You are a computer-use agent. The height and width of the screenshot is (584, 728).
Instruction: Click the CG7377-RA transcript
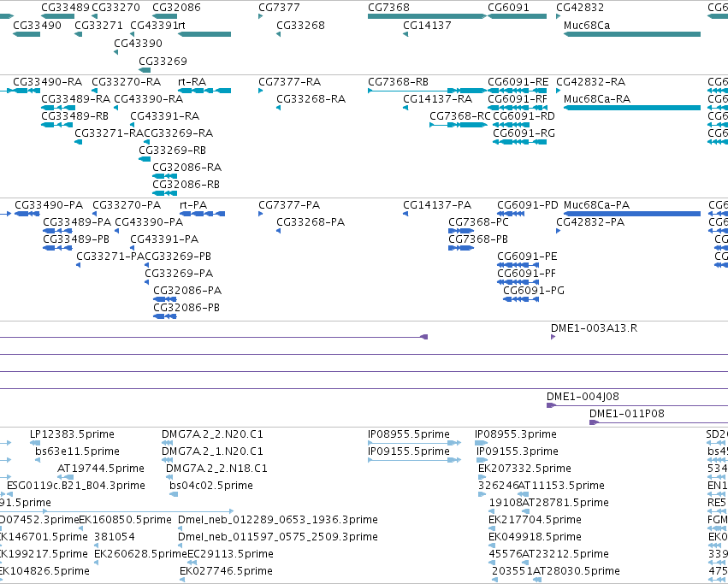pos(260,91)
